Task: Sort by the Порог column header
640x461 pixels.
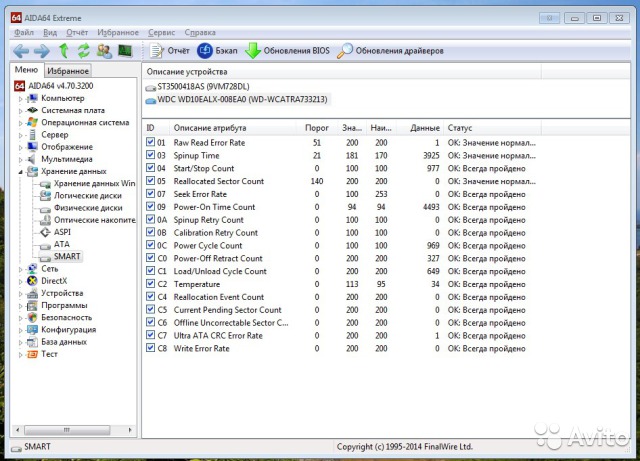Action: click(x=316, y=128)
